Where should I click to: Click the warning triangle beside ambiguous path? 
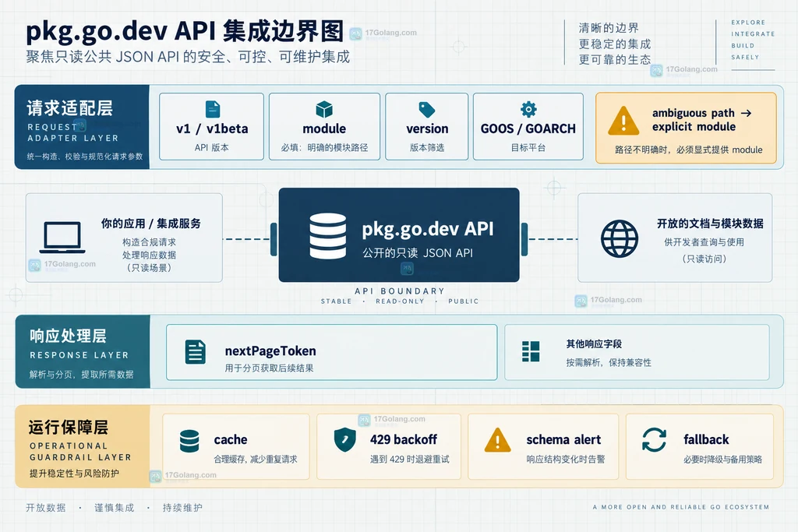pos(623,121)
